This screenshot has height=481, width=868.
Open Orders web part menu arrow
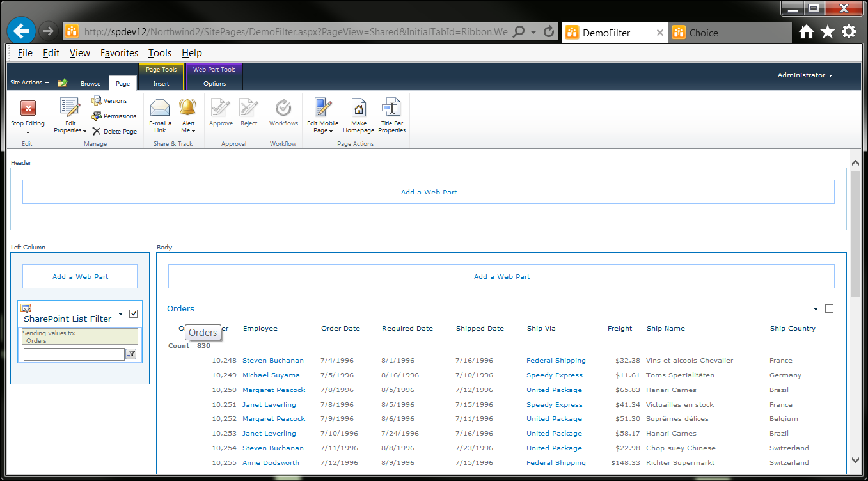pos(816,309)
